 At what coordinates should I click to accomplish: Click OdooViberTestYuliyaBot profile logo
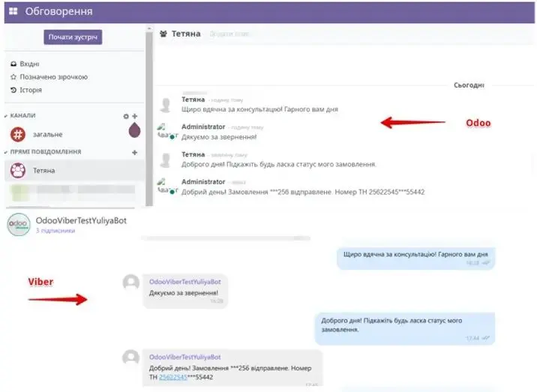coord(18,224)
